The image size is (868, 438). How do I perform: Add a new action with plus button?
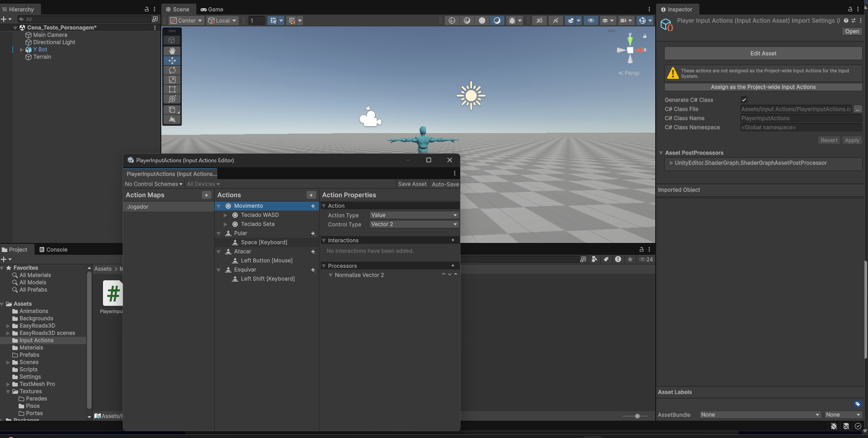point(311,195)
